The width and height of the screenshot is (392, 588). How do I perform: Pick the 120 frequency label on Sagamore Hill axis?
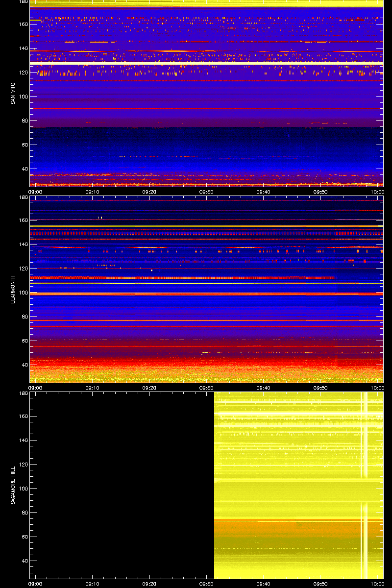coord(23,465)
